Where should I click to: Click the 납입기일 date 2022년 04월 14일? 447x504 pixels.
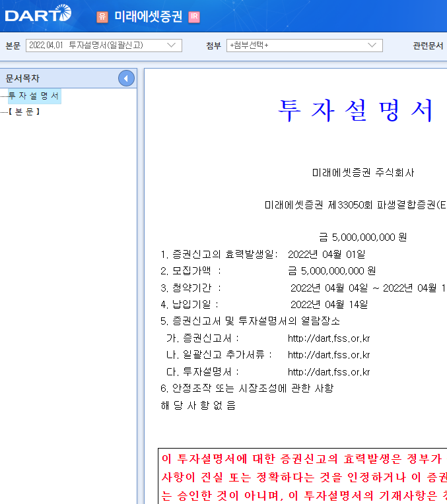pos(329,304)
